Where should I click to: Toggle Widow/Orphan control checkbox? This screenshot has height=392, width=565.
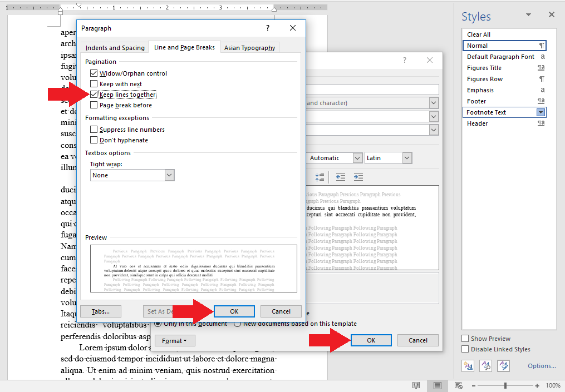tap(94, 73)
